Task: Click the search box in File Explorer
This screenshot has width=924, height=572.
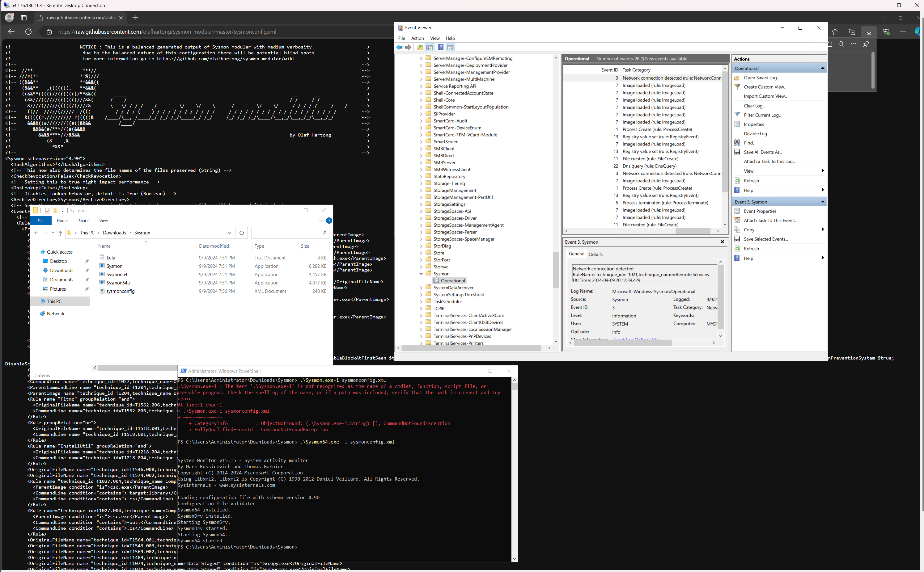Action: pyautogui.click(x=290, y=233)
